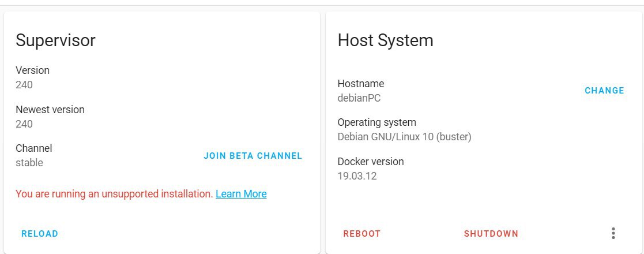Reboot the host system

362,234
